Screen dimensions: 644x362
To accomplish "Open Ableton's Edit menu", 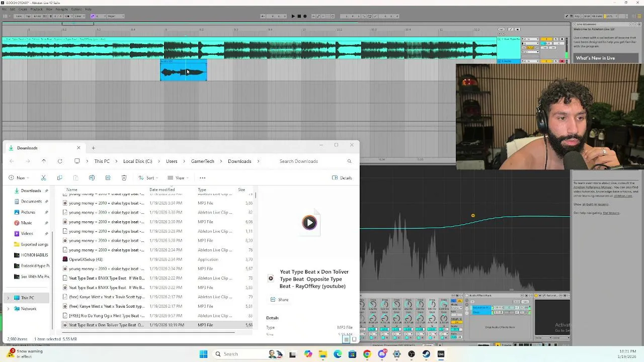I will pos(13,9).
